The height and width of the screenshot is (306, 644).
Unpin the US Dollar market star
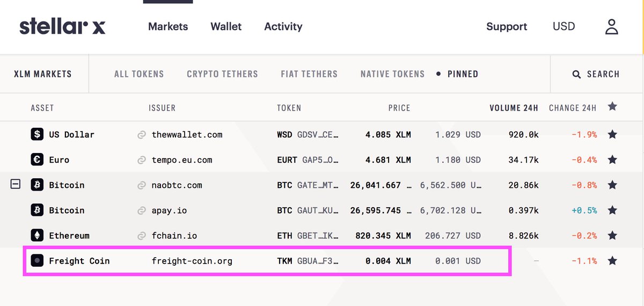612,134
